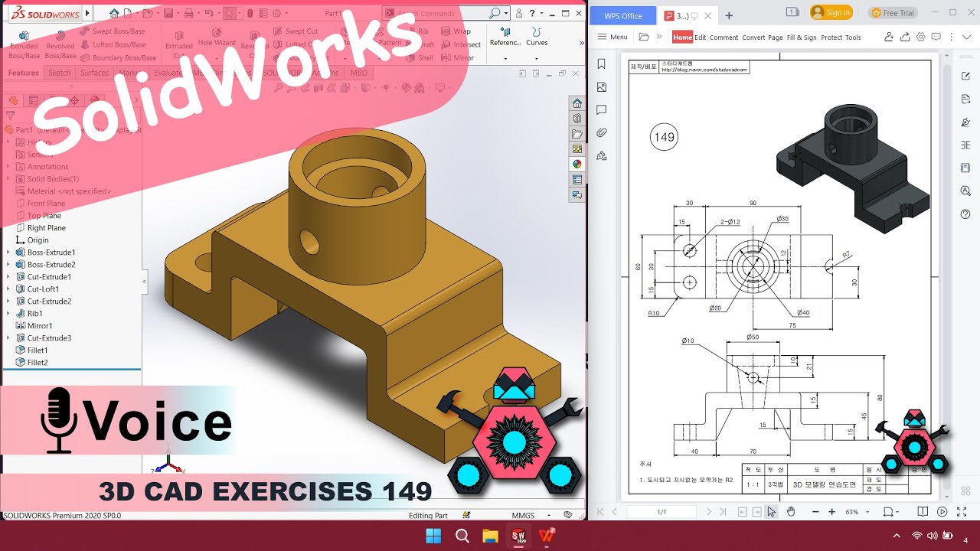Open thumbnail panel in WPS left sidebar
980x551 pixels.
click(x=602, y=87)
